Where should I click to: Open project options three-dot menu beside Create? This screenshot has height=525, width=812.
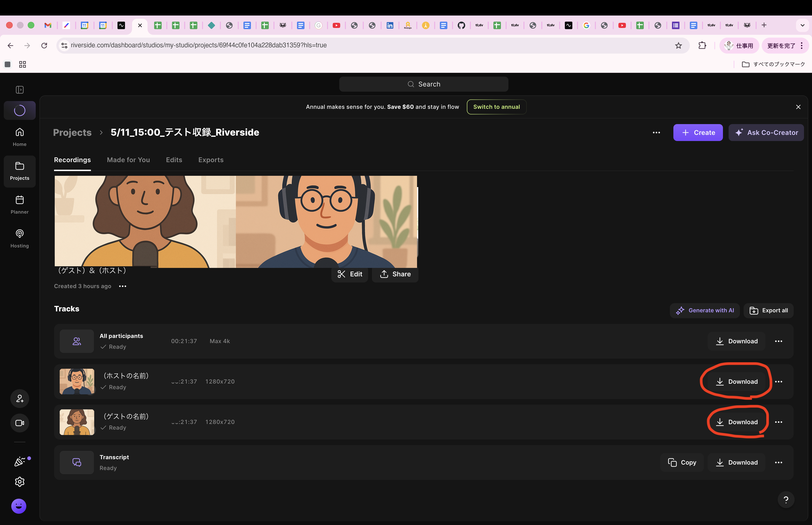coord(656,133)
